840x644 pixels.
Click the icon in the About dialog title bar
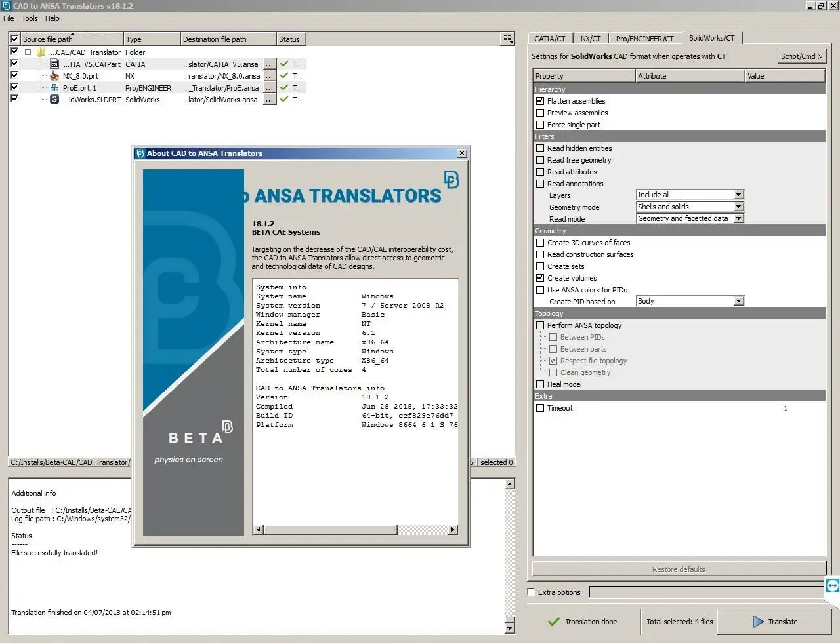click(140, 153)
